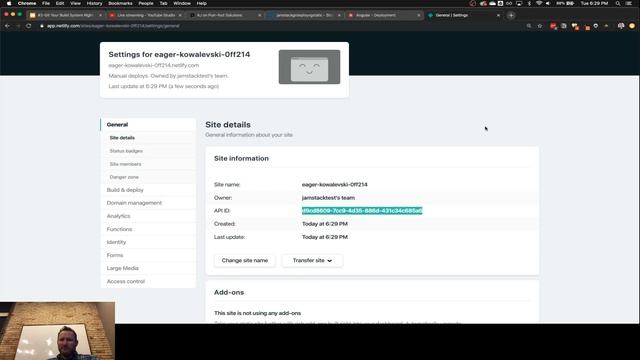The width and height of the screenshot is (640, 360).
Task: Click the Change site name button
Action: (244, 260)
